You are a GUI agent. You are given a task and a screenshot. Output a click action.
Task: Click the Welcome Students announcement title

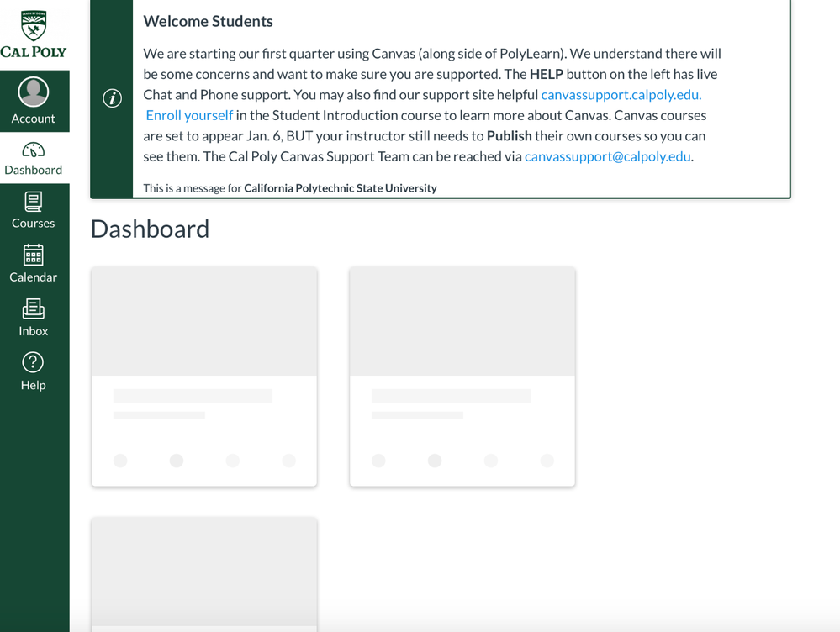(x=208, y=21)
